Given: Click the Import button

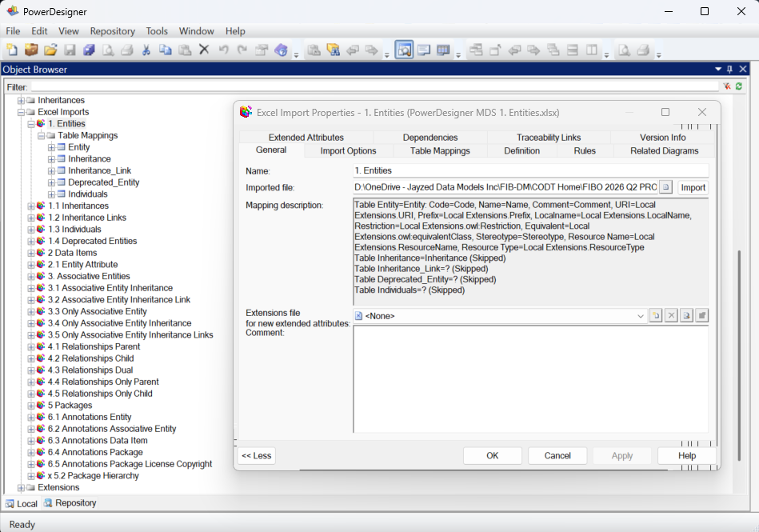Looking at the screenshot, I should pos(693,187).
